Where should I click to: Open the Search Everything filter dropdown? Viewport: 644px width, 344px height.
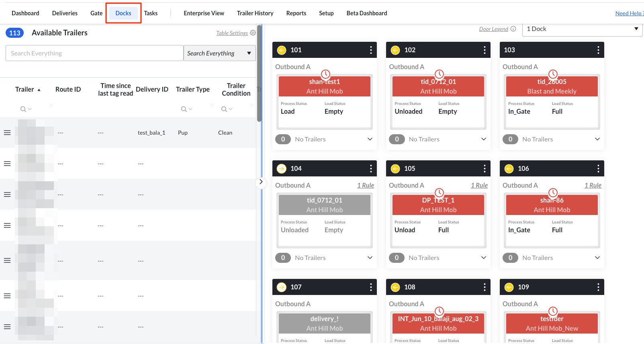pyautogui.click(x=219, y=53)
